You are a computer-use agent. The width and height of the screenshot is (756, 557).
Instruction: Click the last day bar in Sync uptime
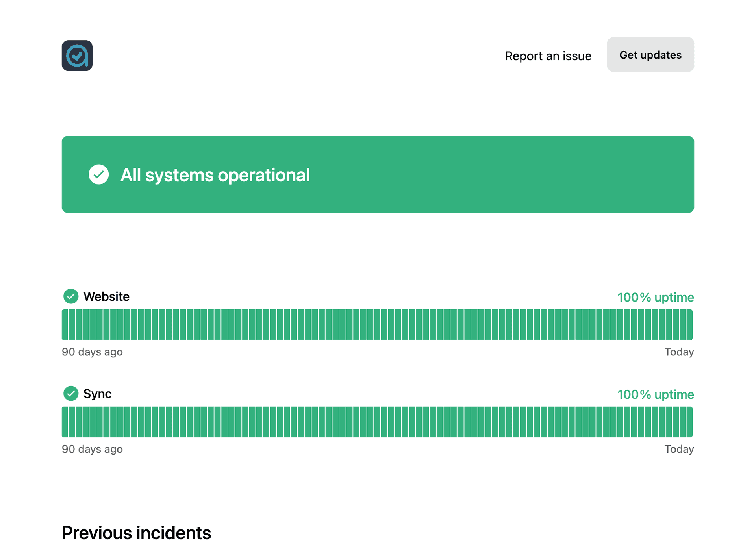click(689, 422)
